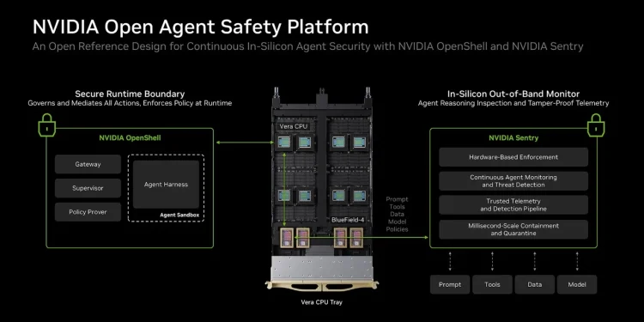The image size is (644, 322).
Task: Click the green padlock icon above NVIDIA Sentry
Action: (x=596, y=125)
